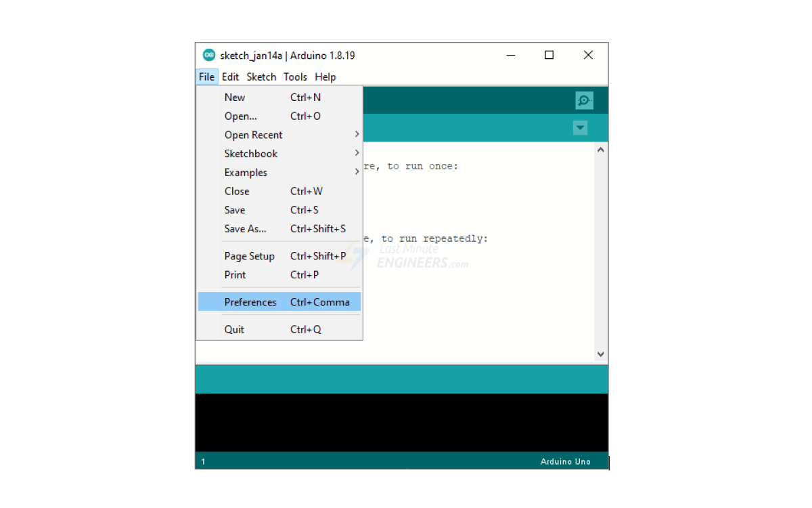Click the editor scrollbar up arrow
The width and height of the screenshot is (812, 508).
pyautogui.click(x=601, y=150)
